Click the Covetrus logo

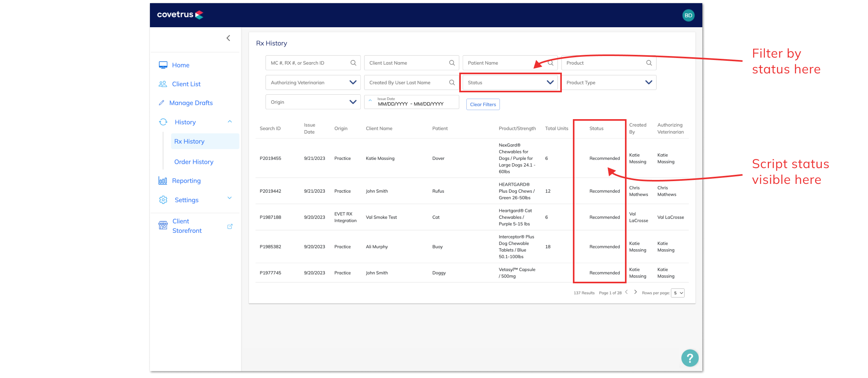[x=180, y=15]
